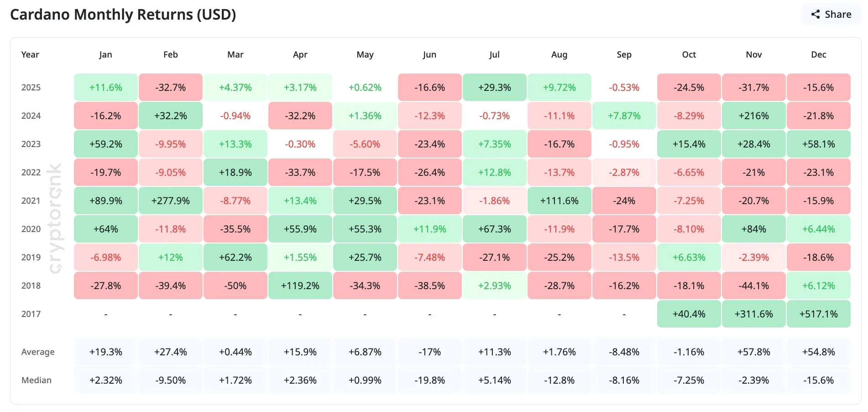Select the Year column header
The image size is (868, 412).
click(x=30, y=55)
